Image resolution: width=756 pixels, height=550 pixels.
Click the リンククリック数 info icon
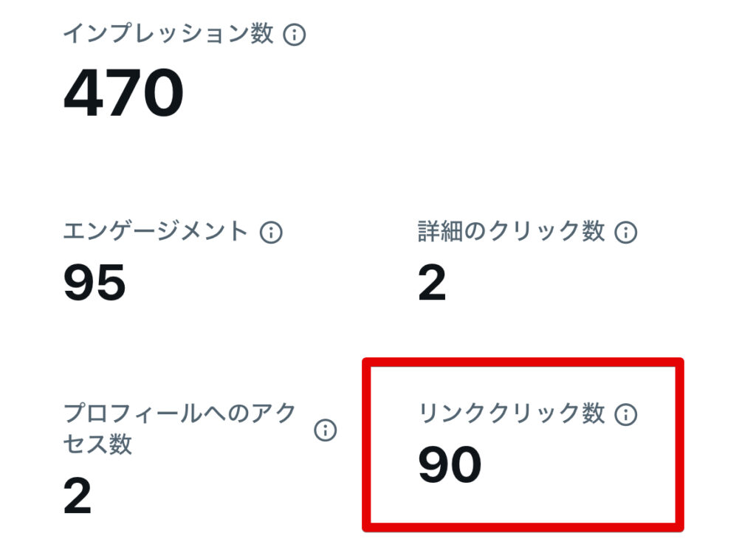click(626, 415)
